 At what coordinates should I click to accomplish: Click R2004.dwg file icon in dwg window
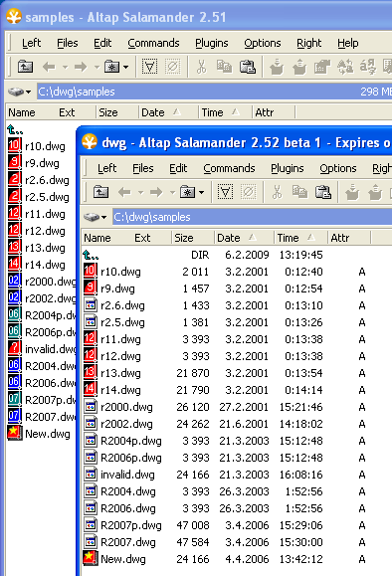click(91, 491)
